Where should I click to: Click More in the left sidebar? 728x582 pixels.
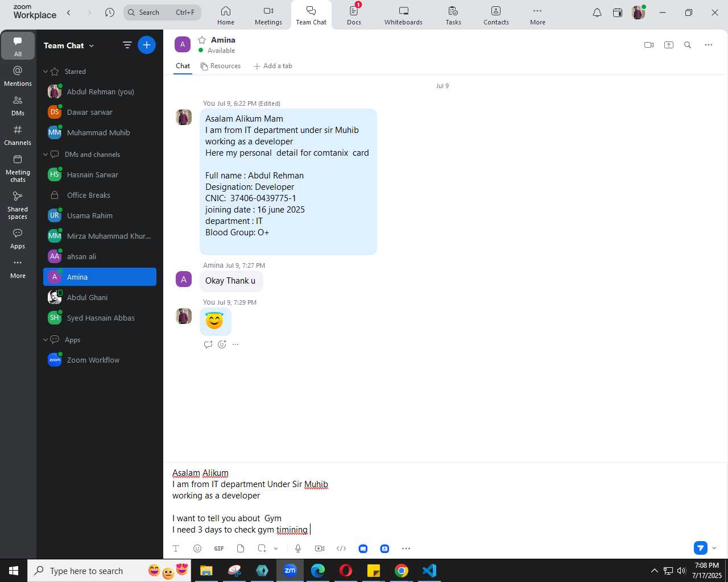[x=18, y=268]
